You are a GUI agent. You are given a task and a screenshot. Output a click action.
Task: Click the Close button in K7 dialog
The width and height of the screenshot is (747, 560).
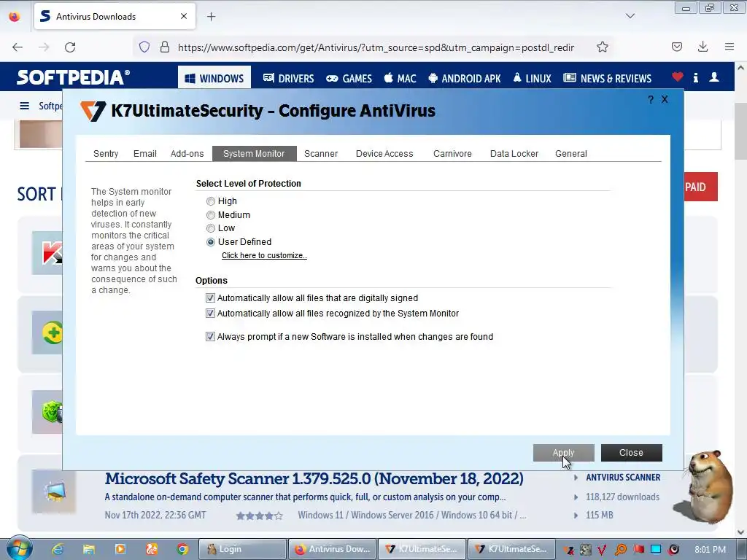[631, 453]
